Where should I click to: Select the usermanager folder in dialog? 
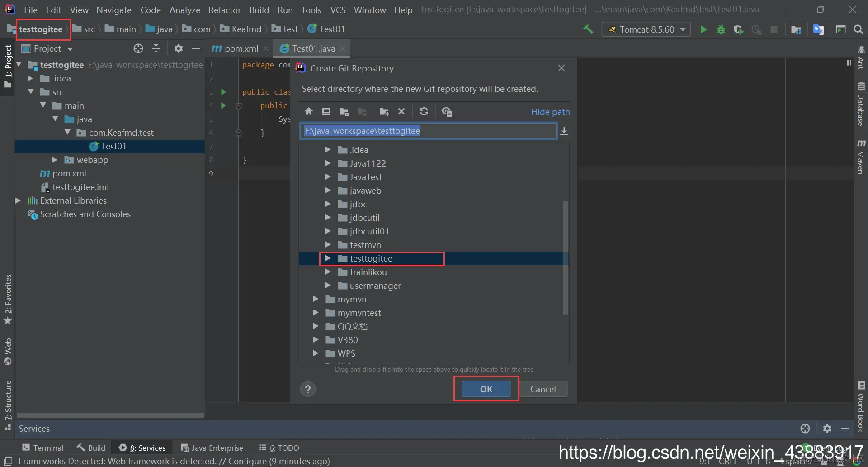click(375, 286)
